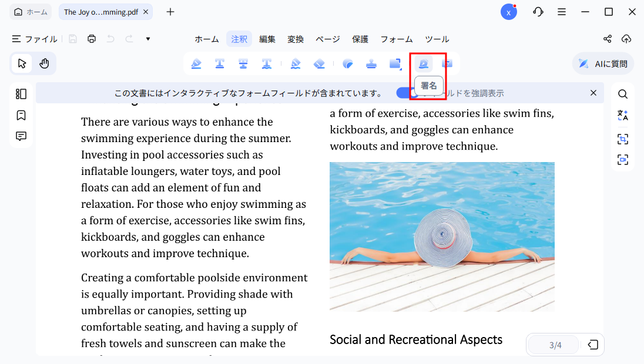This screenshot has width=644, height=364.
Task: Open the hamburger menu in title bar
Action: pos(562,12)
